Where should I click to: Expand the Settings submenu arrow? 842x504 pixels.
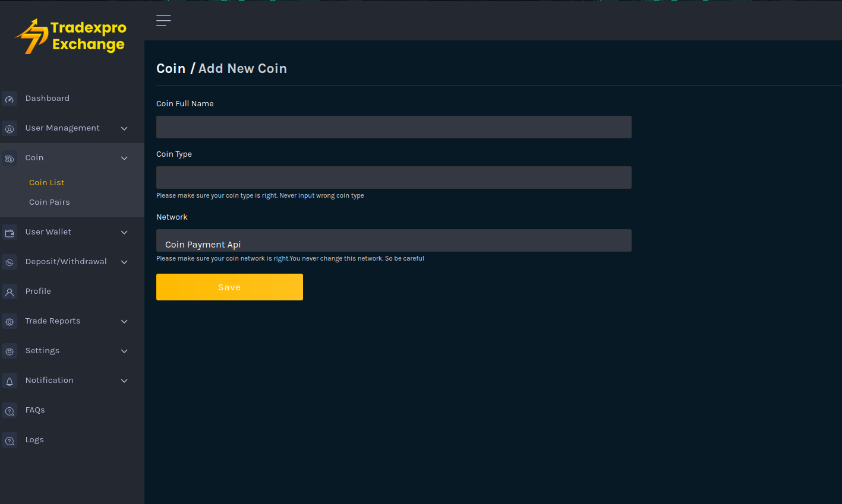pyautogui.click(x=124, y=351)
